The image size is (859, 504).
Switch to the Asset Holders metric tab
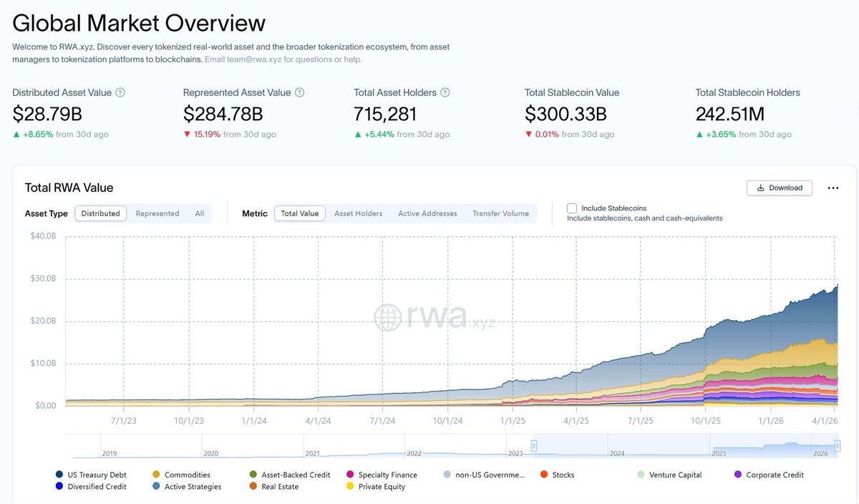[x=358, y=213]
